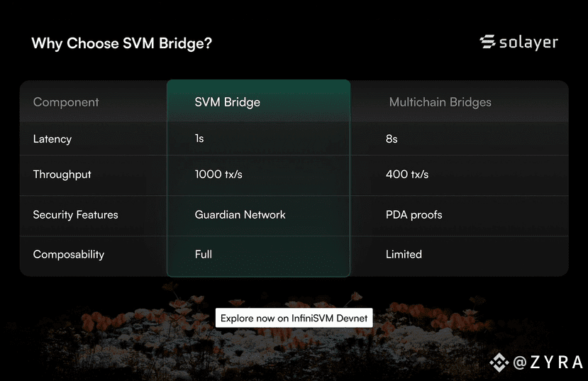Screen dimensions: 588x381
Task: Click the @ZYRA handle text
Action: click(x=548, y=363)
